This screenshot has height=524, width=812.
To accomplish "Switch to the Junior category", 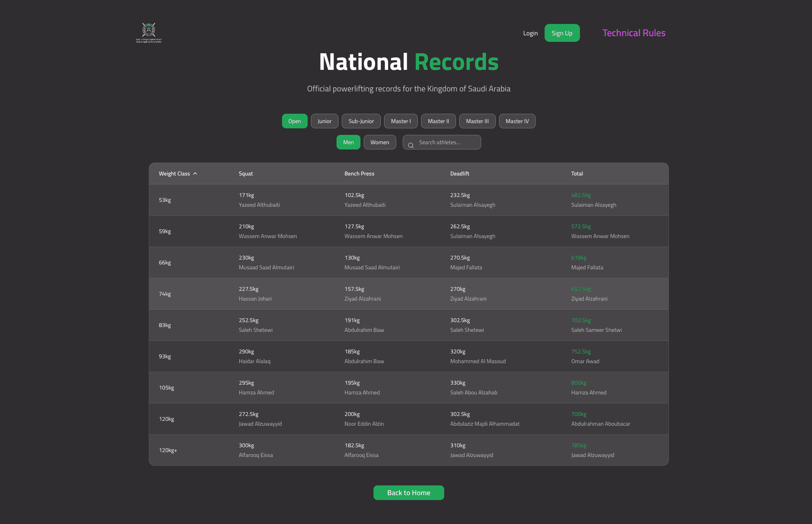I will [324, 121].
